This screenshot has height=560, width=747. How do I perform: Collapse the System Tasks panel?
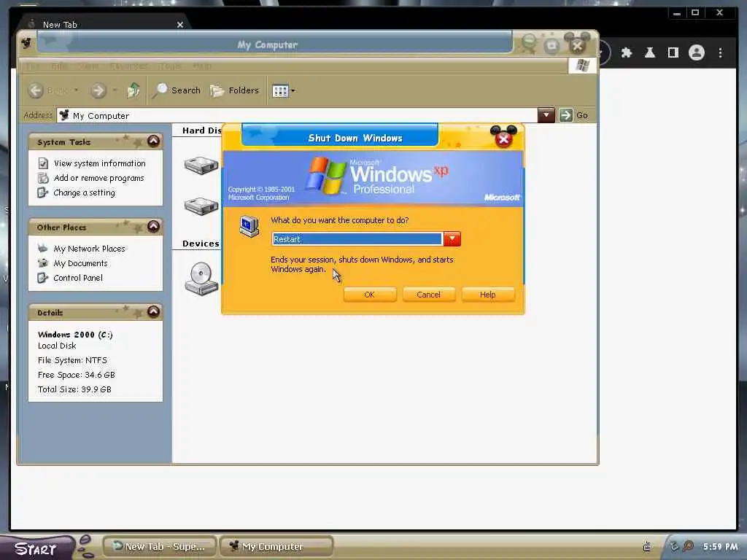153,141
